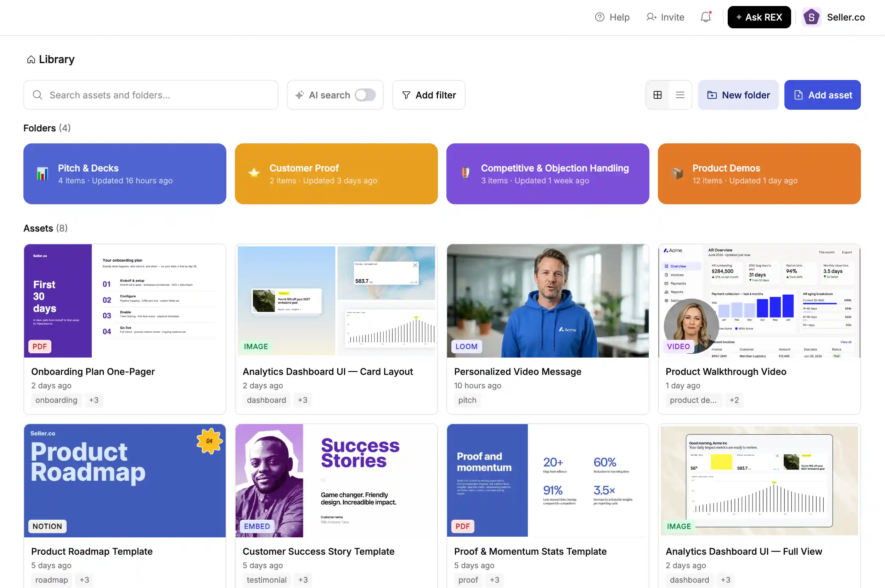Image resolution: width=885 pixels, height=588 pixels.
Task: Open Proof & Momentum Stats Template thumbnail
Action: pos(547,481)
